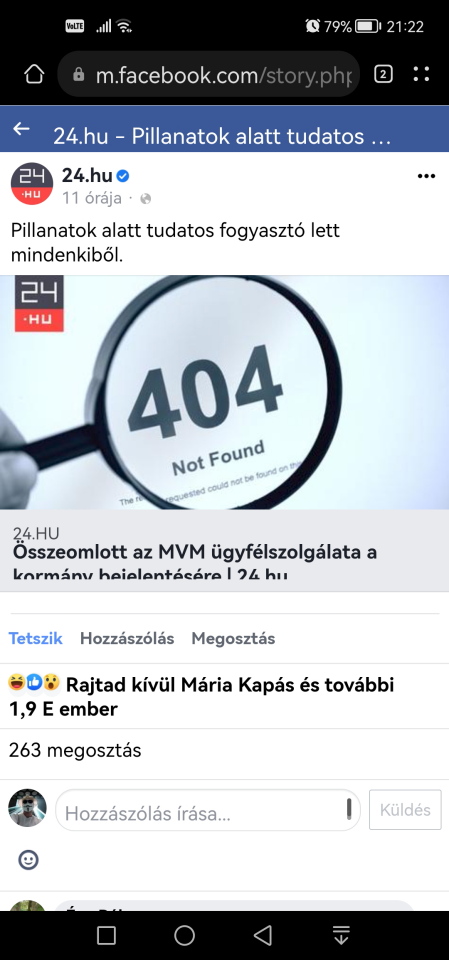
Task: Go back with the Facebook header arrow
Action: (21, 129)
